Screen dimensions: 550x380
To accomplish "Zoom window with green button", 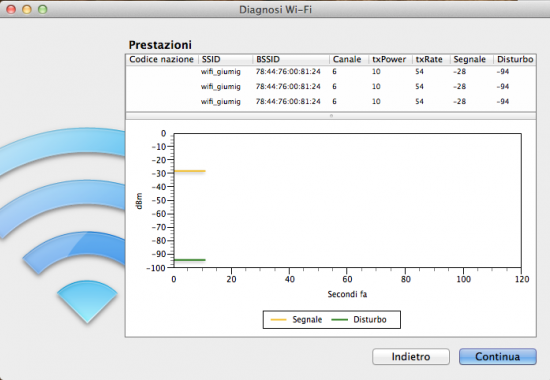I will click(x=43, y=9).
